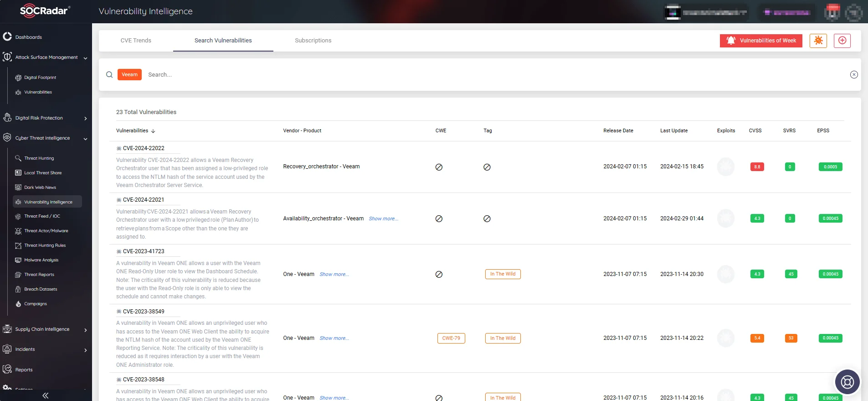Click the SOCRadar logo
868x401 pixels.
click(x=45, y=11)
